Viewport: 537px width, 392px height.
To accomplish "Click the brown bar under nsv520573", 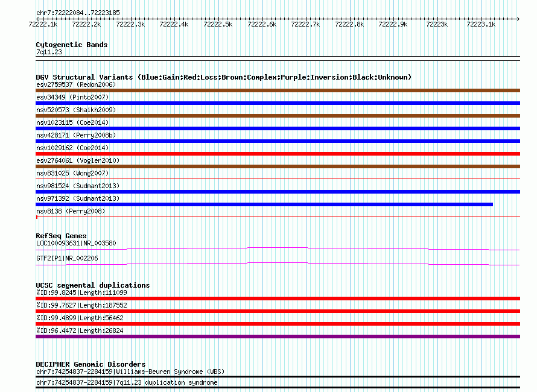I will [x=278, y=116].
